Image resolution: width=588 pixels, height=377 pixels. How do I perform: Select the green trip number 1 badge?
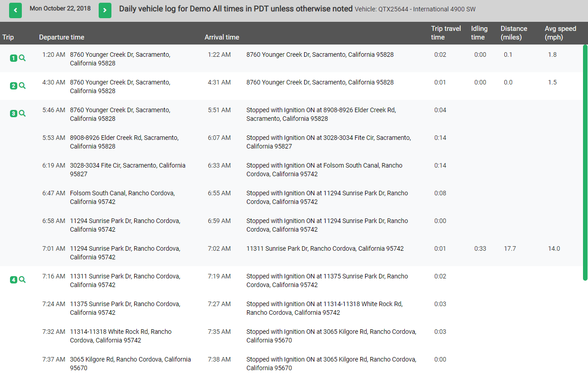pyautogui.click(x=14, y=58)
